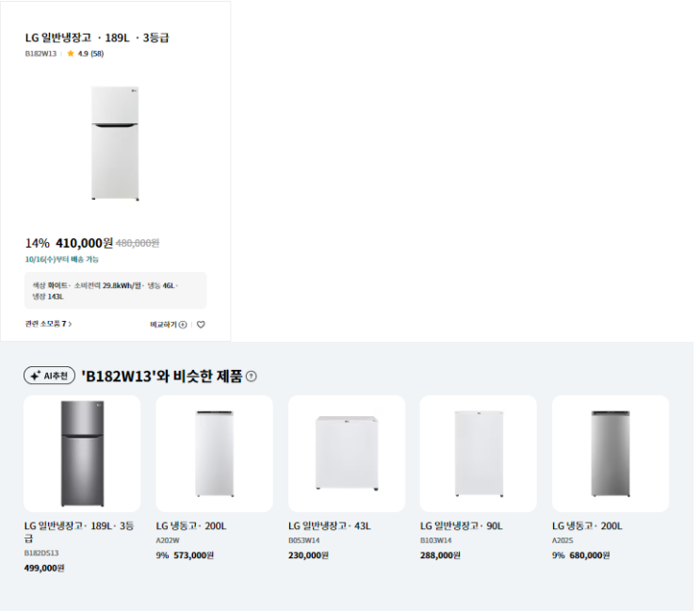Click the AI추천 sparkle badge

point(49,376)
